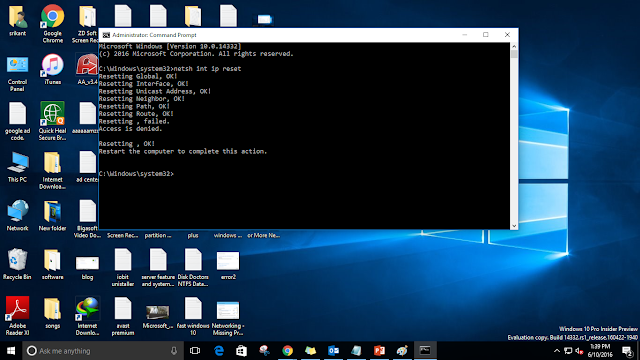Click the Command Prompt scrollbar thumb
This screenshot has width=640, height=360.
[514, 54]
